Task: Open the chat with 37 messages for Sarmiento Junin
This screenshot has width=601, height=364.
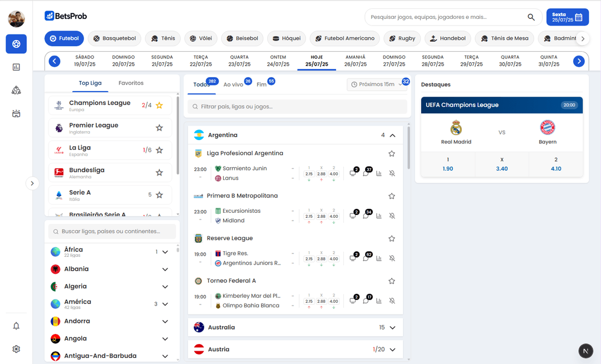Action: pos(366,173)
